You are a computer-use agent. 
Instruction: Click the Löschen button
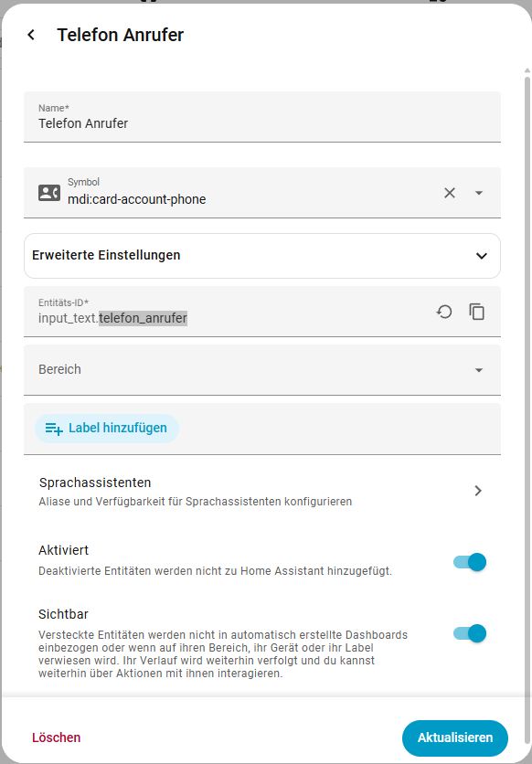click(56, 737)
